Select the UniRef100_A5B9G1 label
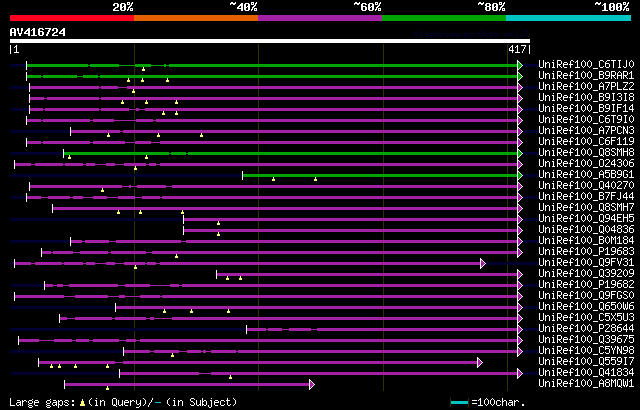Image resolution: width=640 pixels, height=410 pixels. pos(586,175)
